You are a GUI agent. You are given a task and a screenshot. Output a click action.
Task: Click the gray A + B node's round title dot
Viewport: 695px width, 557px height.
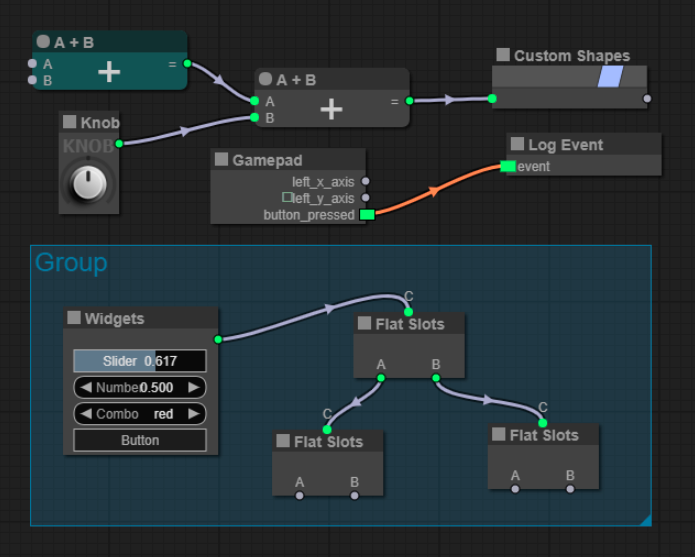tap(265, 79)
